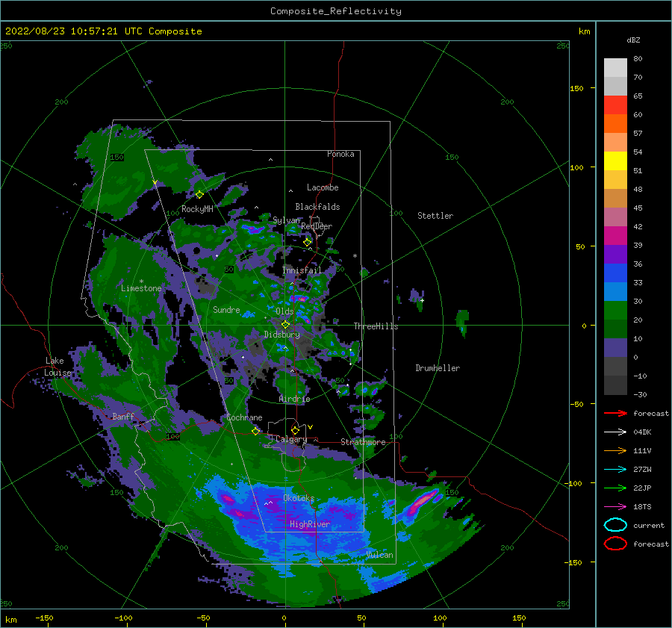Select the Innisfail label
This screenshot has height=628, width=672.
point(302,270)
